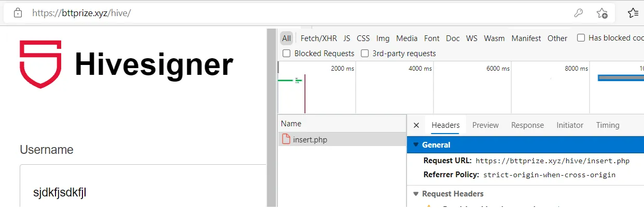Screen dimensions: 644x211
Task: Check the Blocked Requests checkbox
Action: click(286, 54)
